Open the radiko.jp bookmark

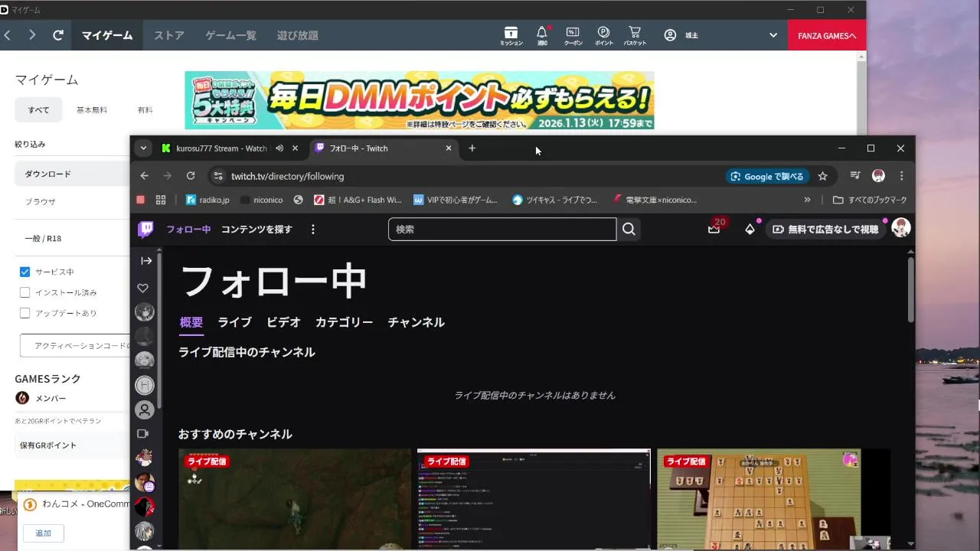(207, 200)
